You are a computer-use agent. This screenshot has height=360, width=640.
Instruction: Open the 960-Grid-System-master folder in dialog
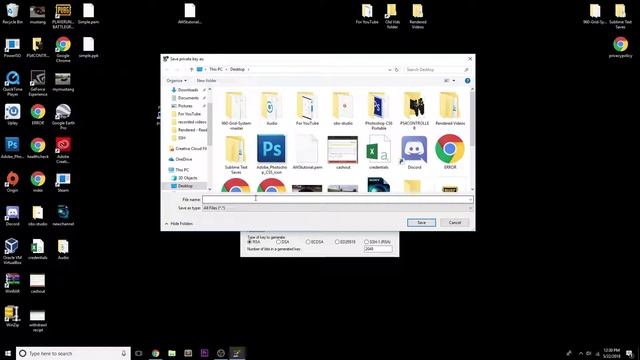click(236, 111)
